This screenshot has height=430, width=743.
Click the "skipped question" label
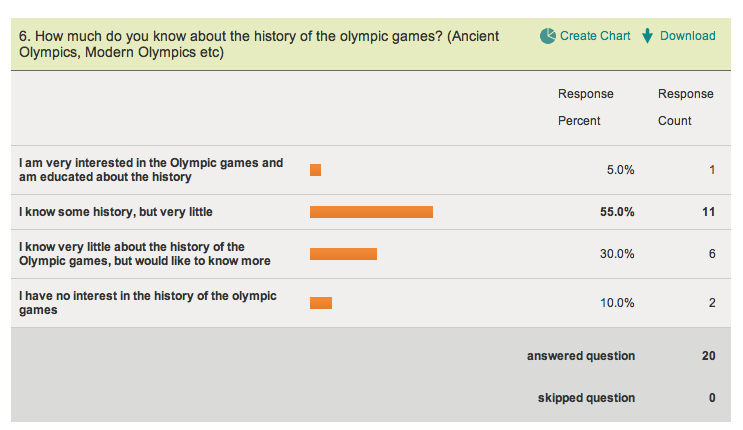586,398
